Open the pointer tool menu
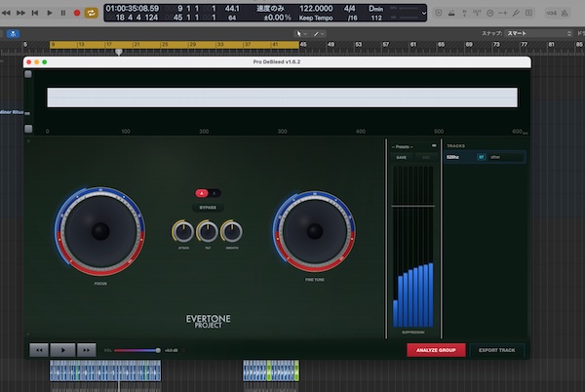This screenshot has width=585, height=392. [300, 33]
